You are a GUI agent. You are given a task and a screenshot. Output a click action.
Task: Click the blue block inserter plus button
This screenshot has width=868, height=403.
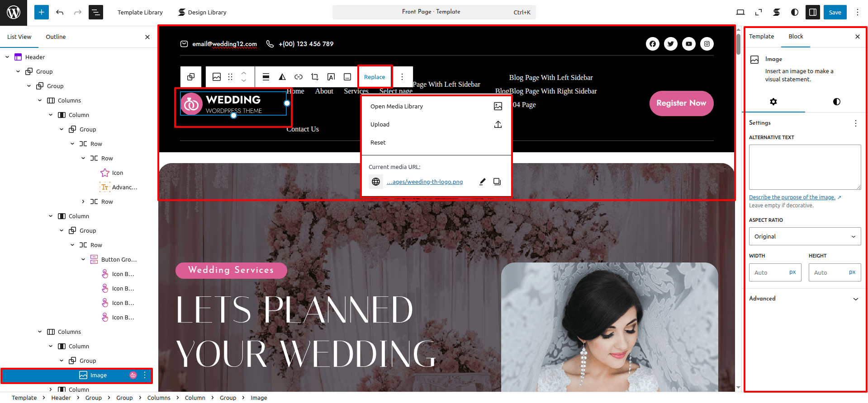41,12
